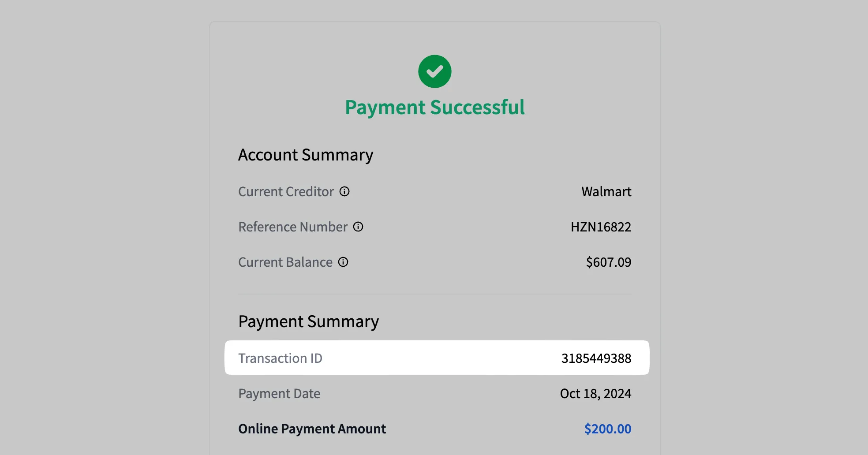The image size is (868, 455).
Task: Click the Transaction ID label
Action: (280, 358)
